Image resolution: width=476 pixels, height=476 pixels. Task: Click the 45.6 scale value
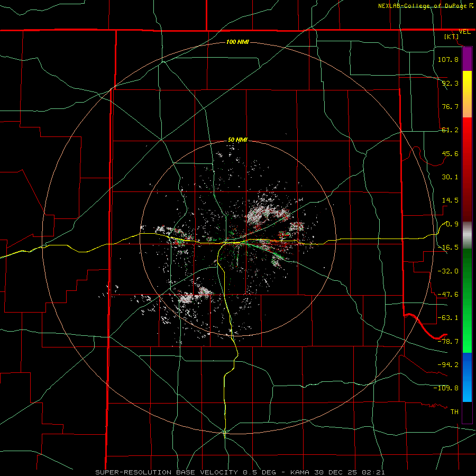tap(450, 153)
